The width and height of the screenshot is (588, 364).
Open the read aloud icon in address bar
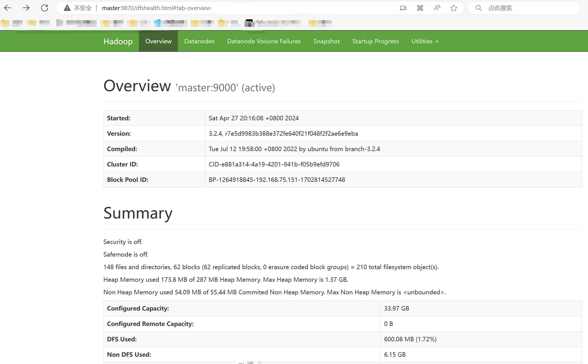click(x=437, y=8)
